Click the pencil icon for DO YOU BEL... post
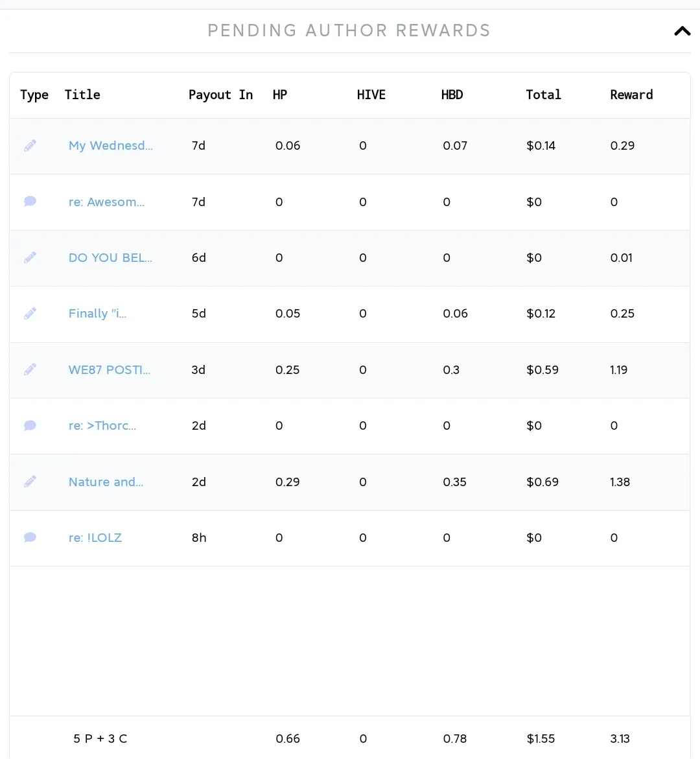 tap(30, 258)
